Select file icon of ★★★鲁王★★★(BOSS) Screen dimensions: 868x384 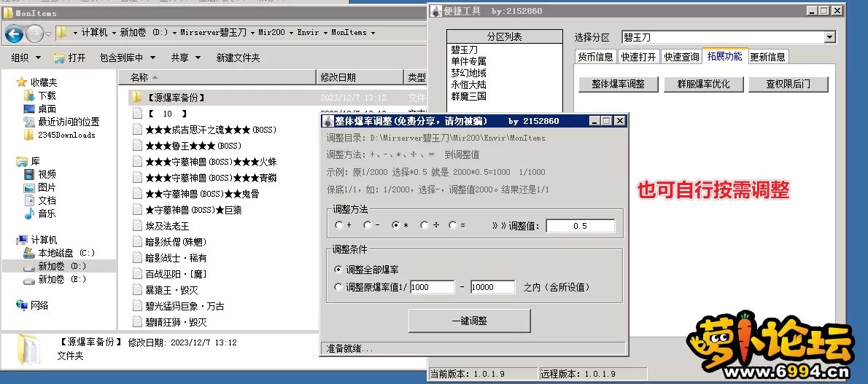(x=137, y=146)
